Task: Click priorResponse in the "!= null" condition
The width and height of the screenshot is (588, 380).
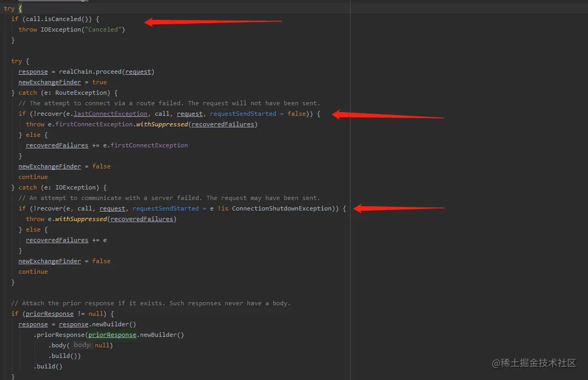Action: [x=49, y=314]
